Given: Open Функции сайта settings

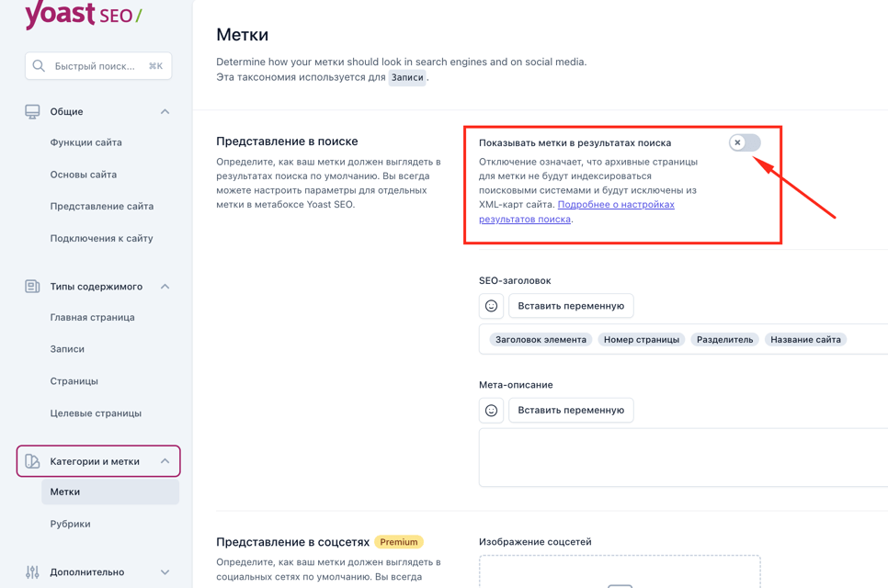Looking at the screenshot, I should click(x=86, y=142).
